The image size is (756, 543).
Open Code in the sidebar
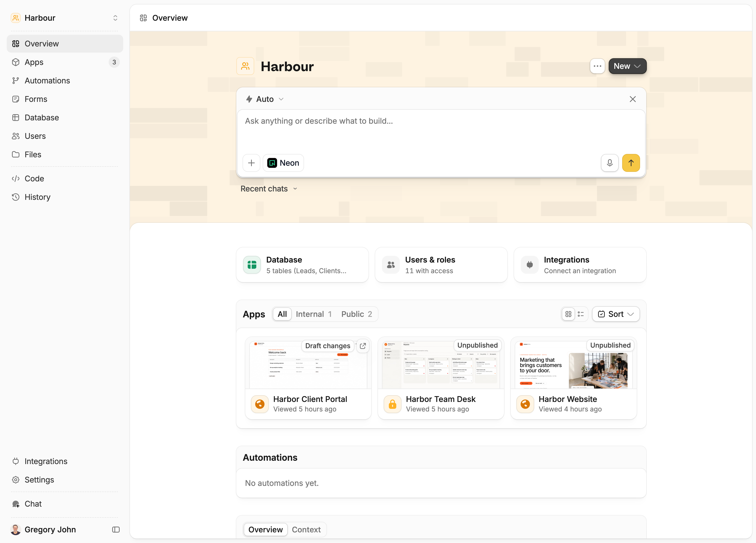65,179
